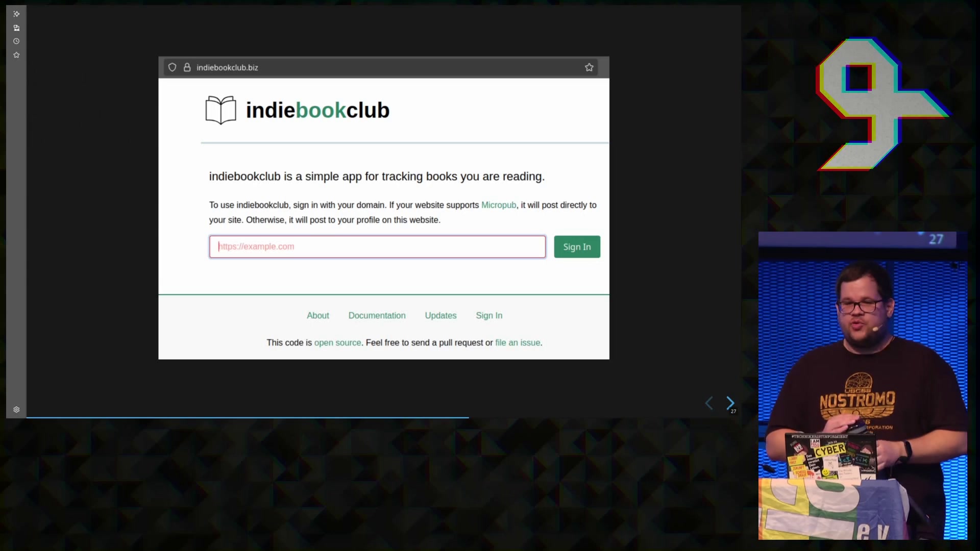Open the Documentation footer link

pos(377,316)
